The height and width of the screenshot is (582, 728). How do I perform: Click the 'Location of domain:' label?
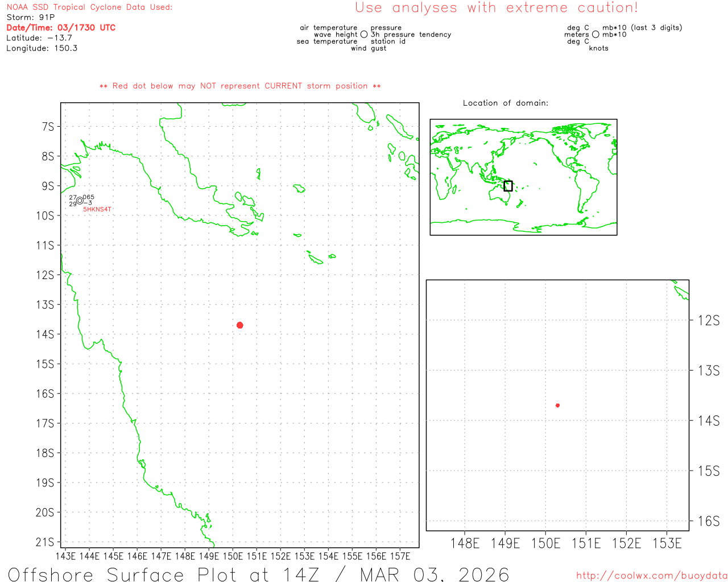click(x=505, y=103)
